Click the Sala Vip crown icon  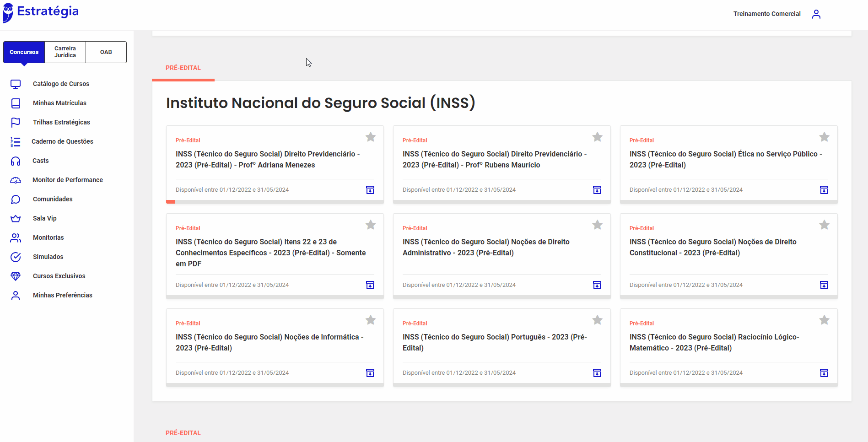(x=16, y=218)
